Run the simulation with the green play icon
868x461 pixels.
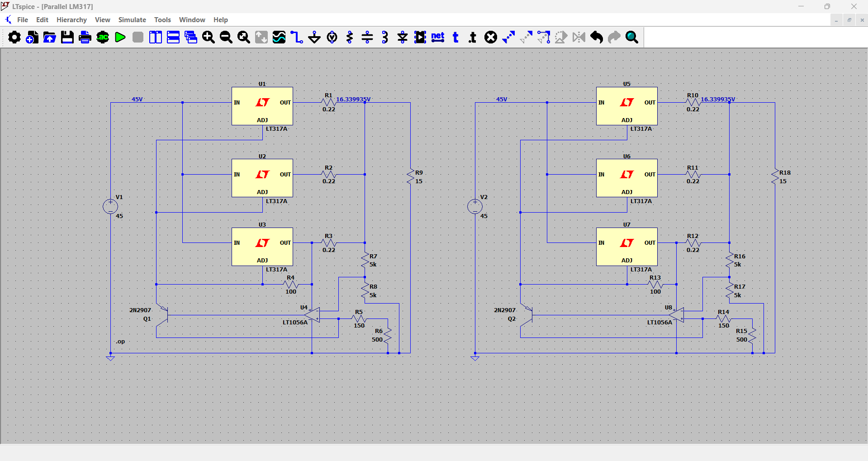pos(120,37)
